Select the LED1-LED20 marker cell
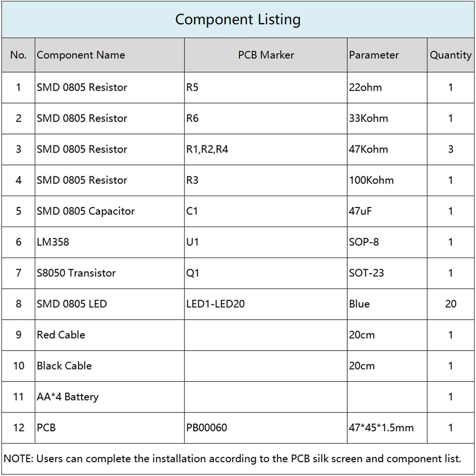 tap(215, 304)
